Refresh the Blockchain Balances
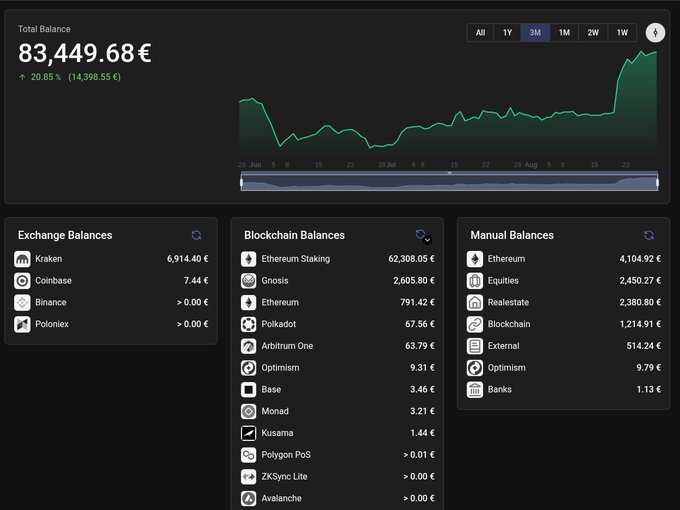 click(x=420, y=234)
